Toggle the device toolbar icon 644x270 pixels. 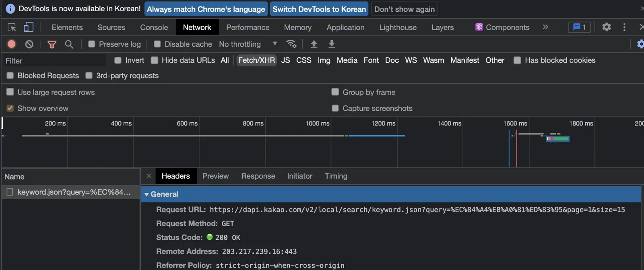pyautogui.click(x=28, y=27)
